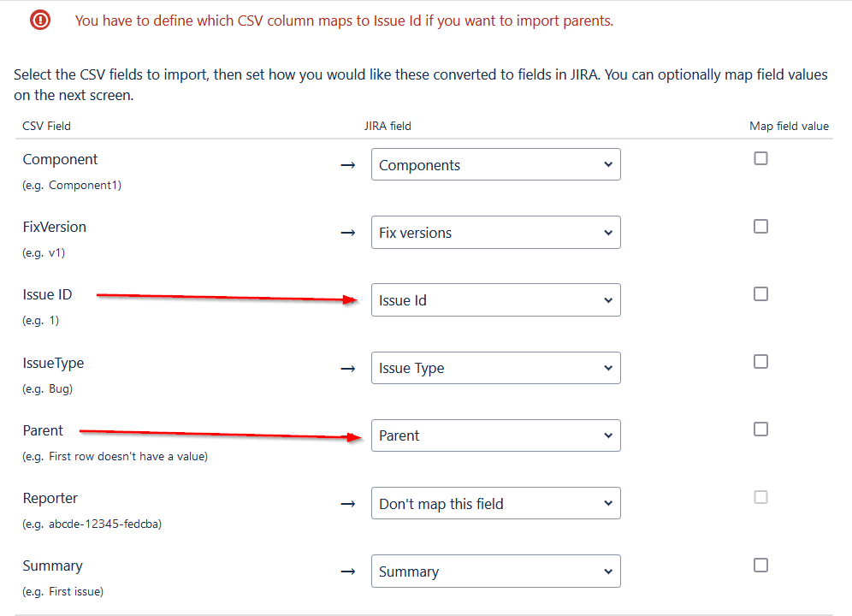Click the red error warning icon
The width and height of the screenshot is (852, 616).
coord(39,20)
